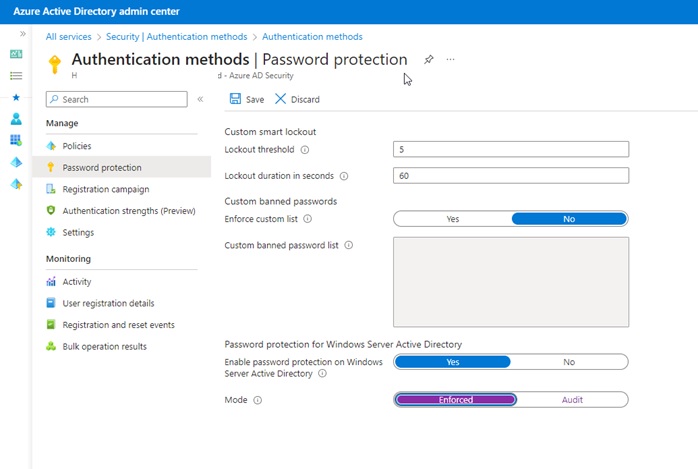This screenshot has height=469, width=698.
Task: Click the Lockout duration in seconds field
Action: tap(511, 176)
